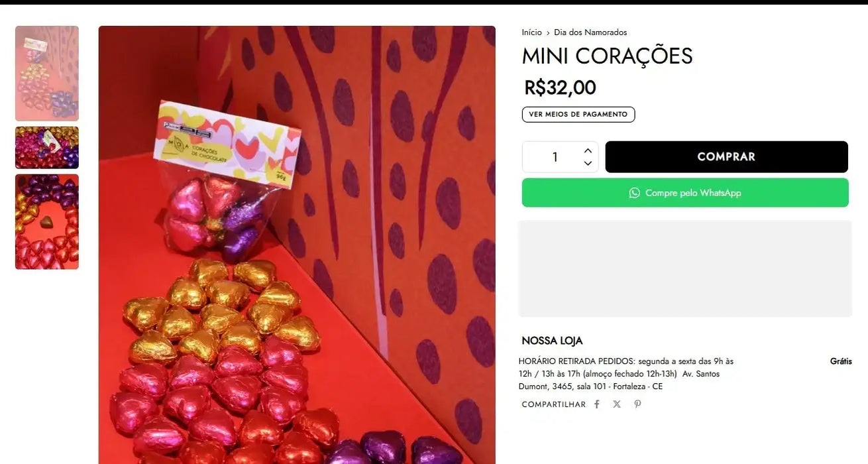This screenshot has height=464, width=868.
Task: Click the Compre pelo WhatsApp label
Action: pyautogui.click(x=693, y=193)
